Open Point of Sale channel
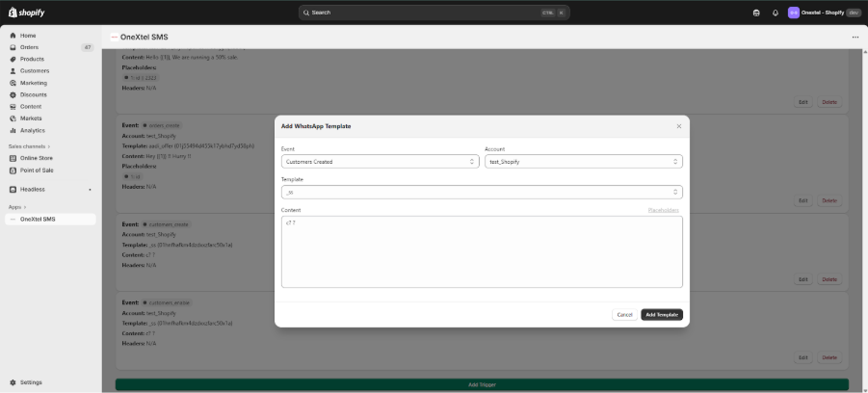The width and height of the screenshot is (868, 393). click(37, 170)
